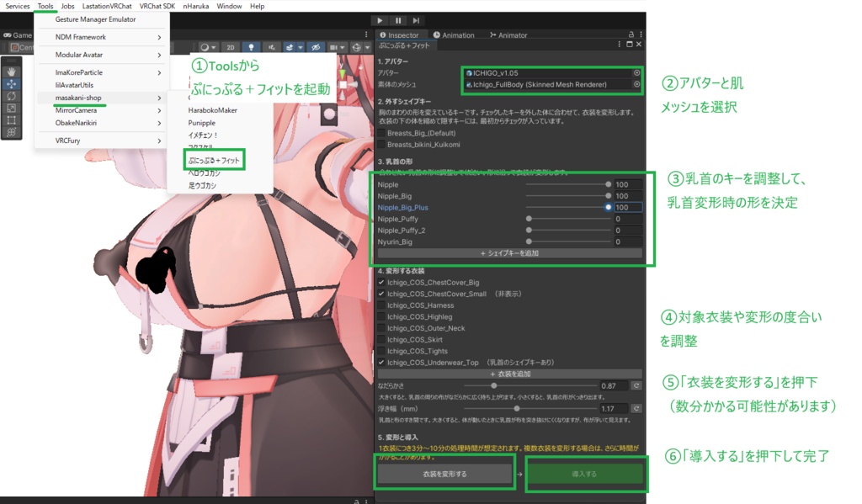Uncheck Ichigo_COS_ChestCover_Small
862x504 pixels.
(x=381, y=294)
